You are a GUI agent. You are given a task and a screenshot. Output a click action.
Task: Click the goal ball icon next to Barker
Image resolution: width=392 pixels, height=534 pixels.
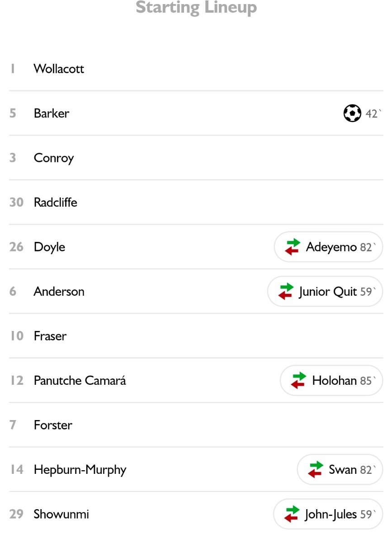pyautogui.click(x=352, y=113)
